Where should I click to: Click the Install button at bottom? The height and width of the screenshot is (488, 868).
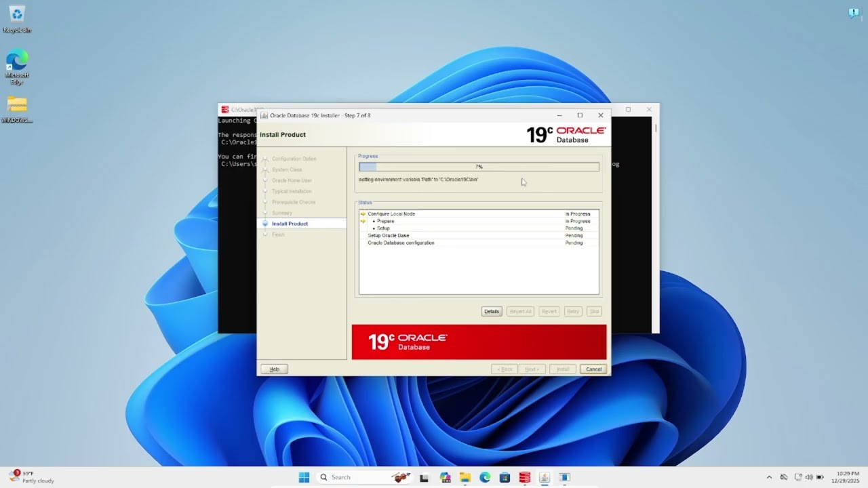pos(563,369)
